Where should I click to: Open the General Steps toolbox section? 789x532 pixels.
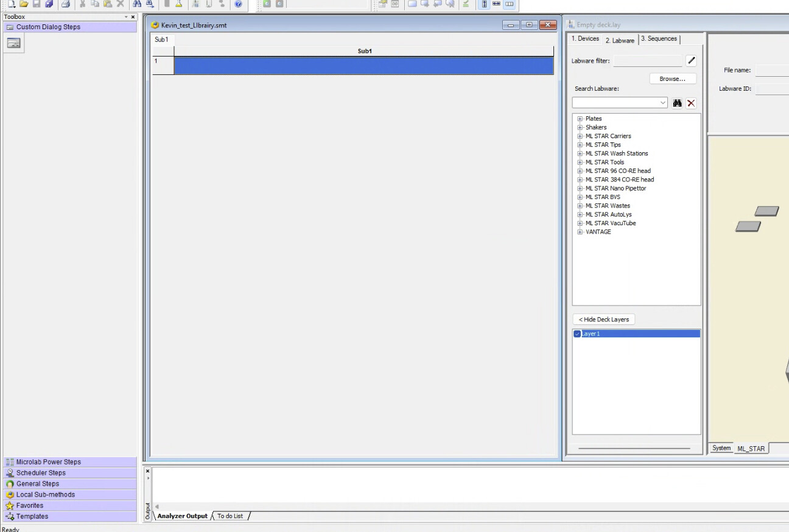(38, 484)
